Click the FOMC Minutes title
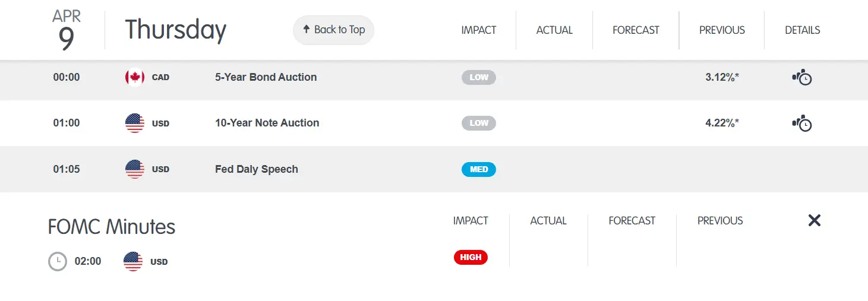Viewport: 868px width, 301px height. coord(112,227)
